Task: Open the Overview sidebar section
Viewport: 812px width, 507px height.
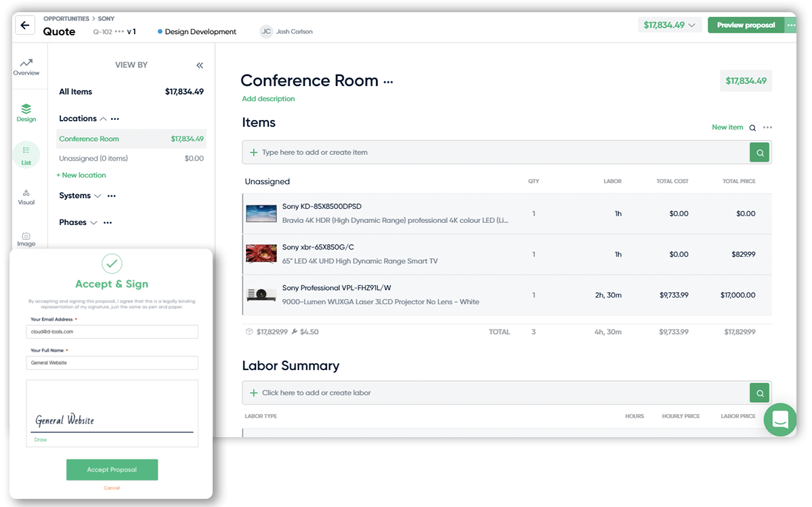Action: (x=26, y=67)
